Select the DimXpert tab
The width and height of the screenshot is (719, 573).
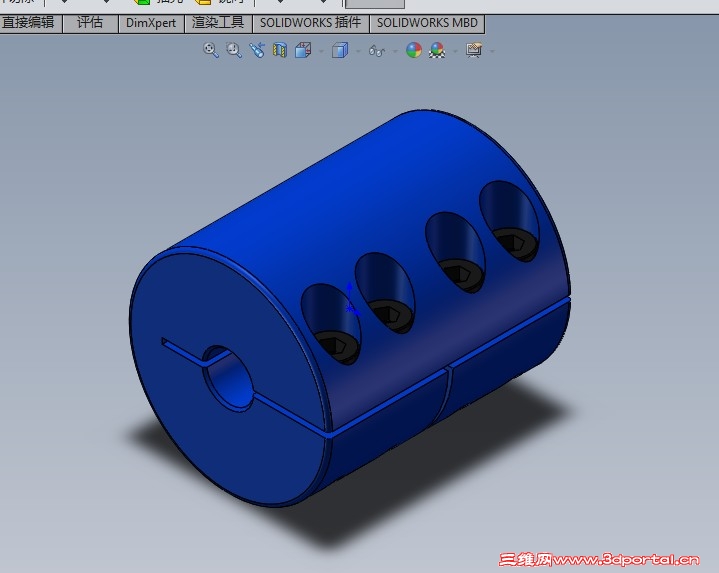151,23
